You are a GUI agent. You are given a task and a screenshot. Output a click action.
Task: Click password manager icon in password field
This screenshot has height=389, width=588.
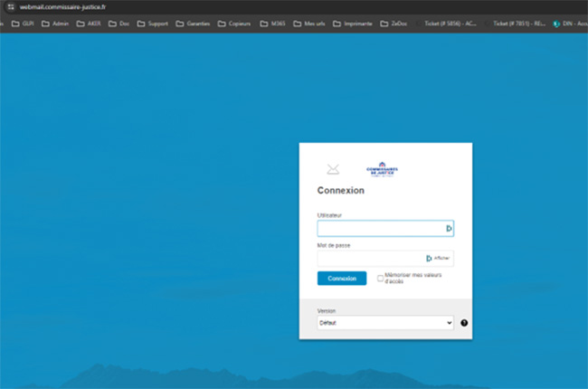pyautogui.click(x=429, y=259)
